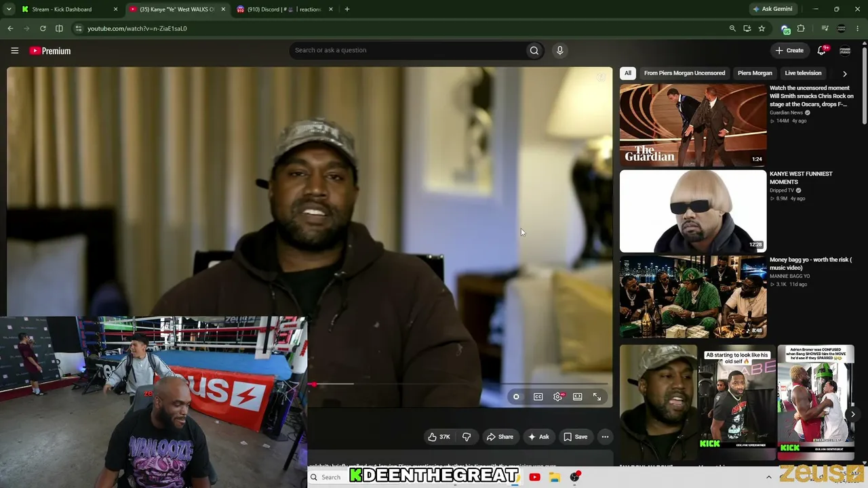
Task: Toggle closed captions in the video player
Action: click(538, 397)
